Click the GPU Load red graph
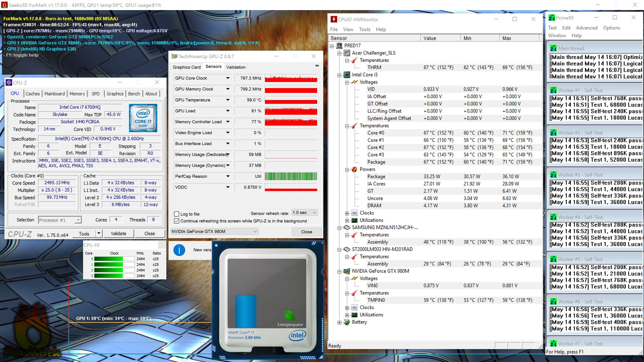 point(291,111)
